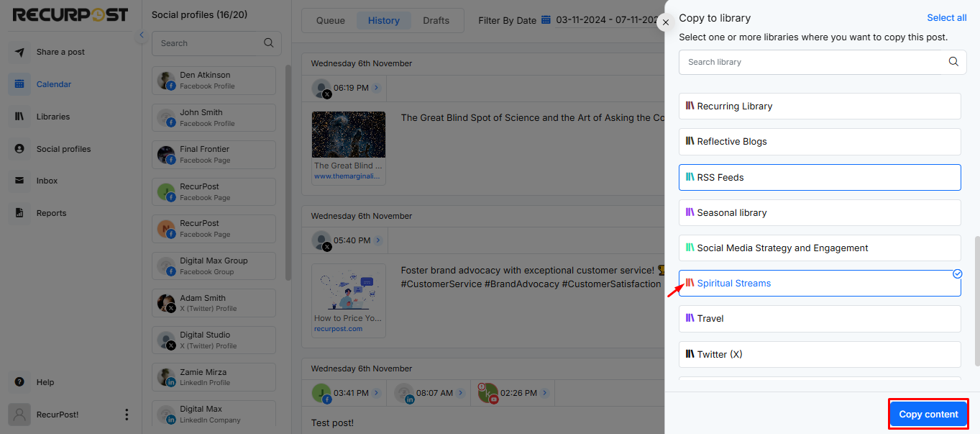Switch to the Drafts tab
980x434 pixels.
436,20
